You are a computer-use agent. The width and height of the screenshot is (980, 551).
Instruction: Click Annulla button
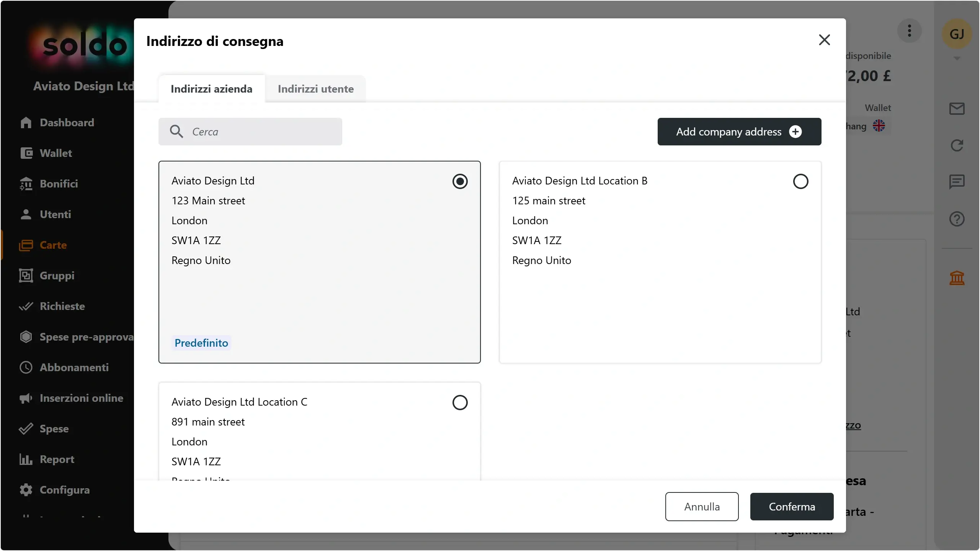pos(702,507)
